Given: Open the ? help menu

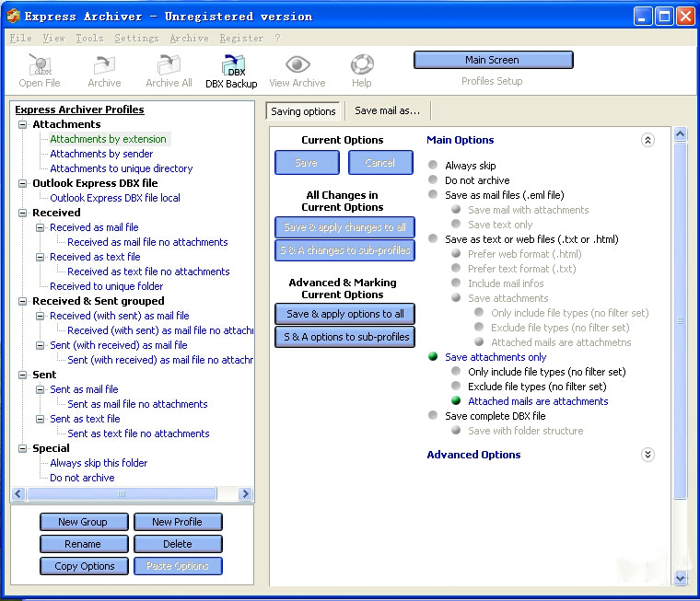Looking at the screenshot, I should coord(277,39).
